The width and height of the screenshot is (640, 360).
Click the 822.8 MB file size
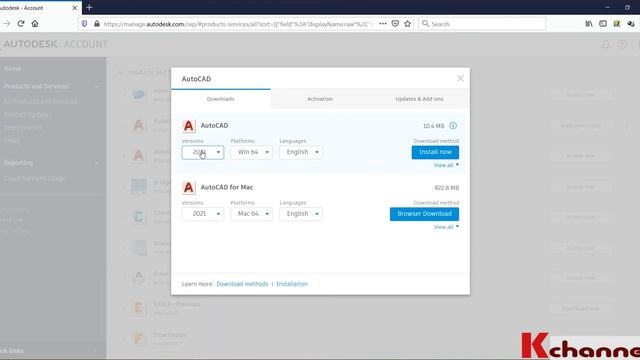point(447,188)
